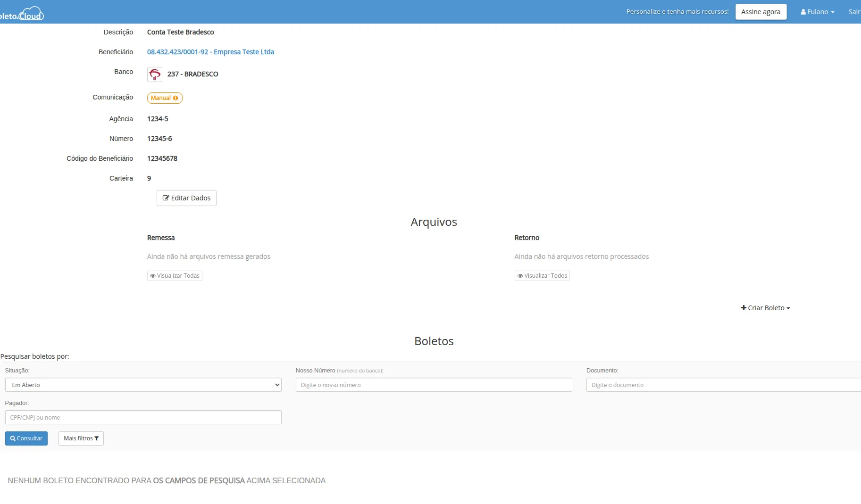Click the Bradesco bank logo icon
Screen dimensions: 861x504
tap(155, 74)
